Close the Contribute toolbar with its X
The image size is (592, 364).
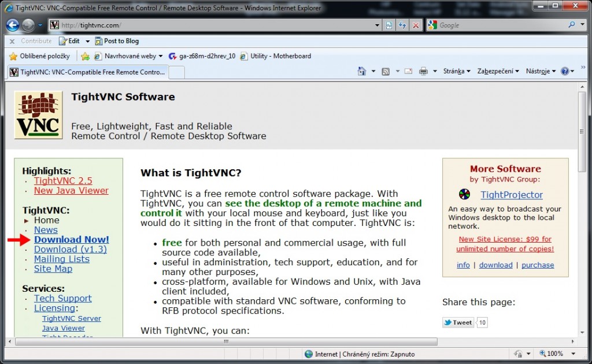click(x=12, y=41)
